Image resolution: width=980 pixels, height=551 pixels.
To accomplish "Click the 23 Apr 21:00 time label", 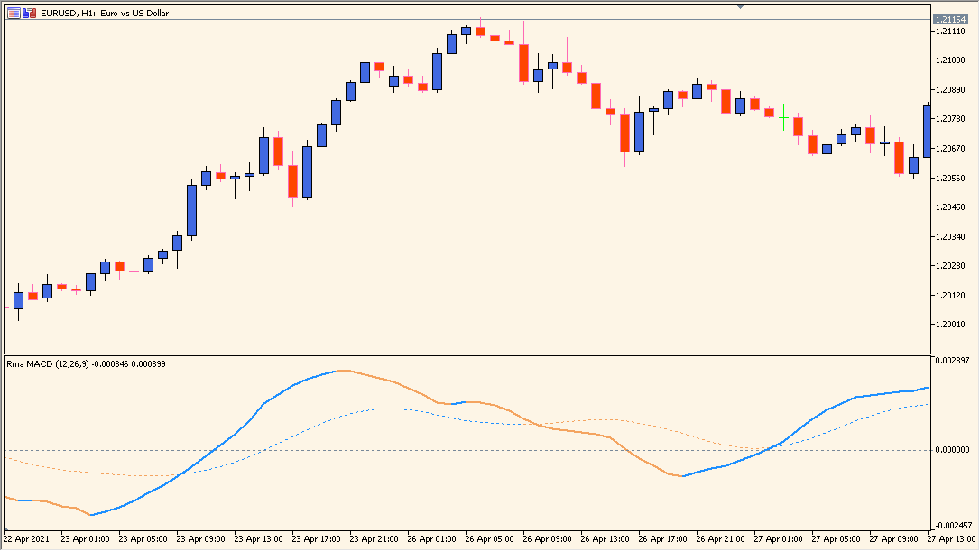I will pyautogui.click(x=374, y=538).
